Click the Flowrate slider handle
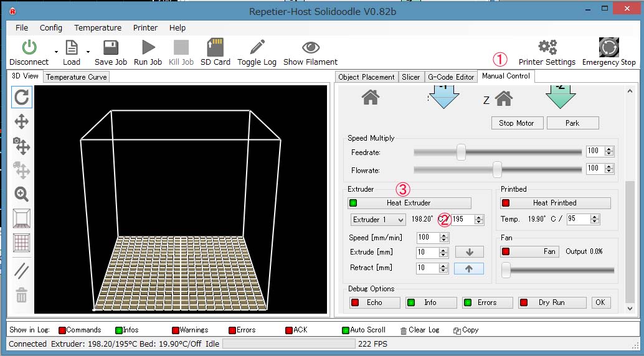 point(497,169)
